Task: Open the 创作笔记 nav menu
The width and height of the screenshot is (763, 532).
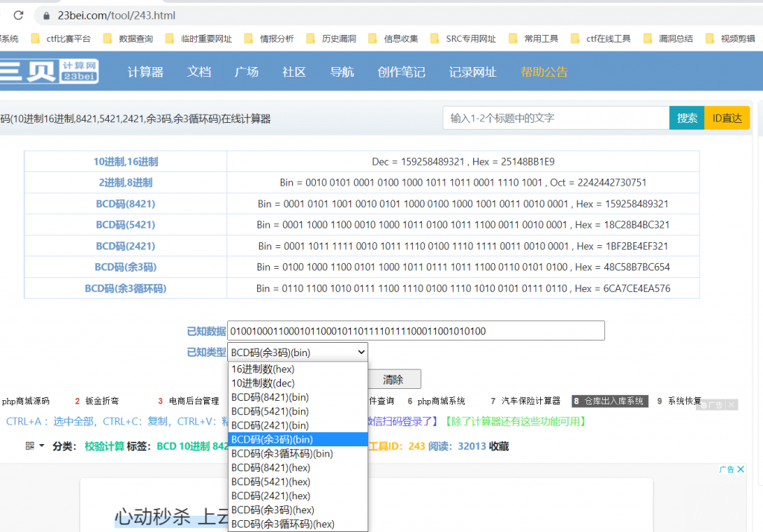Action: tap(401, 72)
